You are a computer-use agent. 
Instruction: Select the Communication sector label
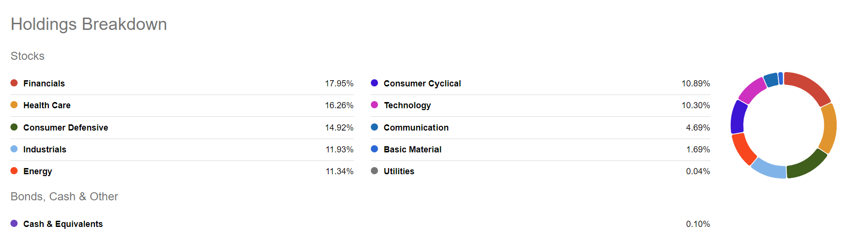416,128
